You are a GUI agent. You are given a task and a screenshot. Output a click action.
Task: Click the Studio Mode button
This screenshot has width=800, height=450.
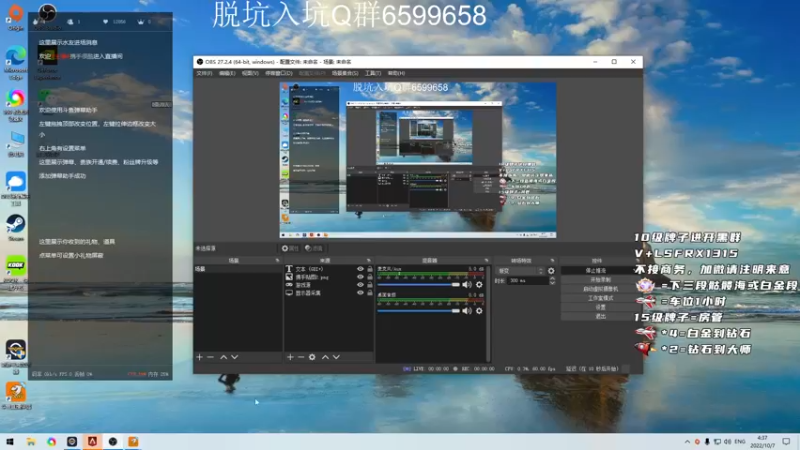[x=596, y=298]
